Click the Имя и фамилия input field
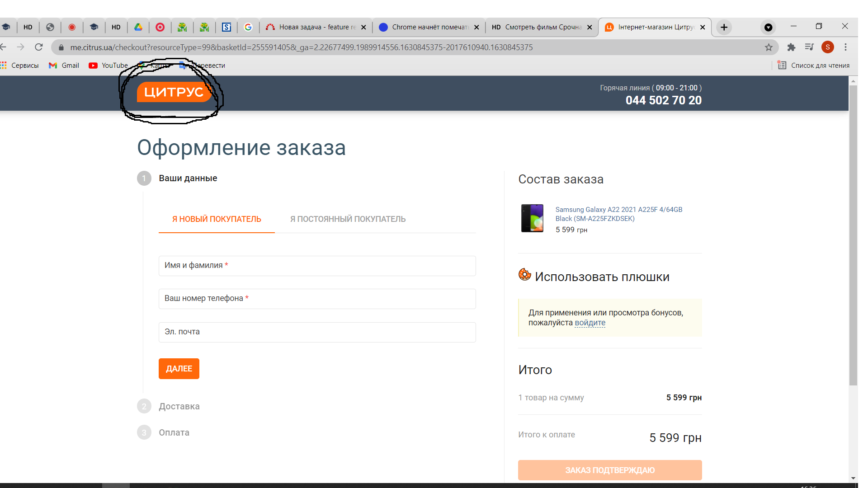The image size is (868, 488). (317, 266)
